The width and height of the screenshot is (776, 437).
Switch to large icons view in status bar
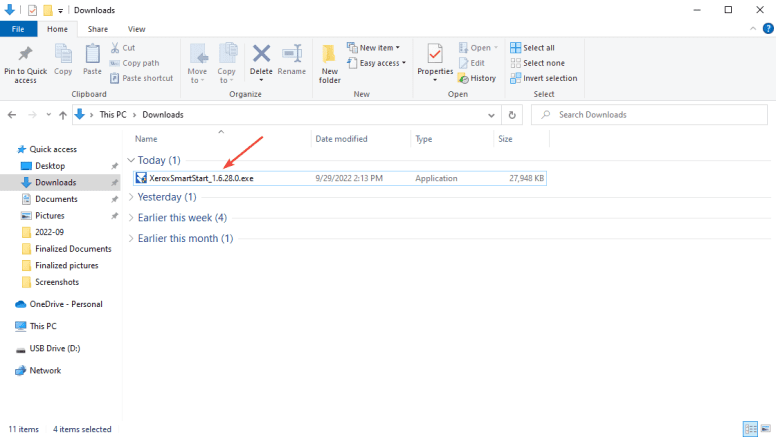[765, 429]
